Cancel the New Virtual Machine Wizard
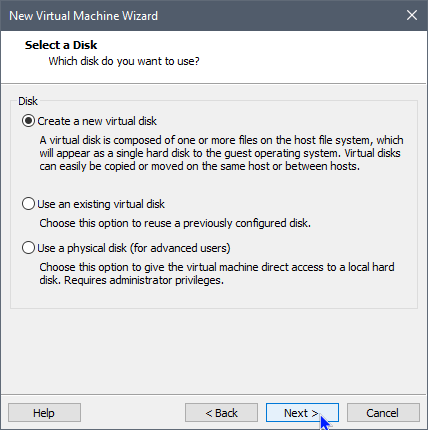 click(383, 413)
